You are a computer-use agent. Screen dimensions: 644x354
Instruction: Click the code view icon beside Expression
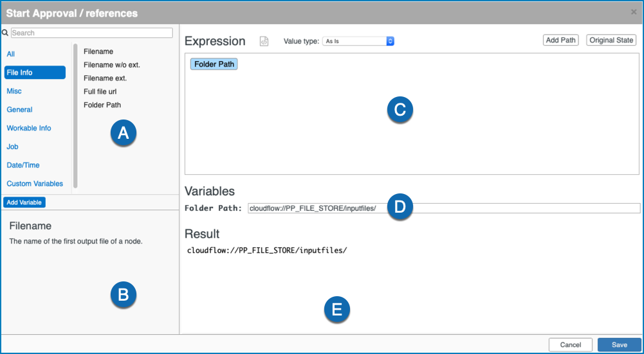pyautogui.click(x=264, y=41)
